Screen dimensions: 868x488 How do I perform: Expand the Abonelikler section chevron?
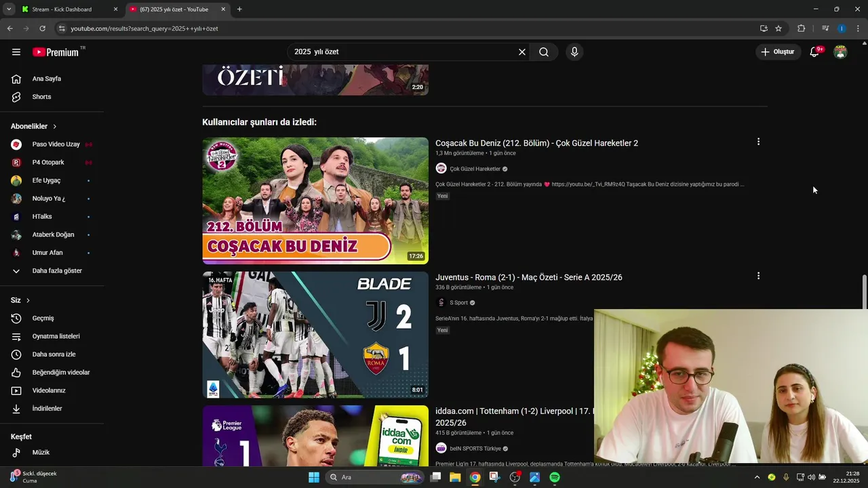tap(55, 127)
